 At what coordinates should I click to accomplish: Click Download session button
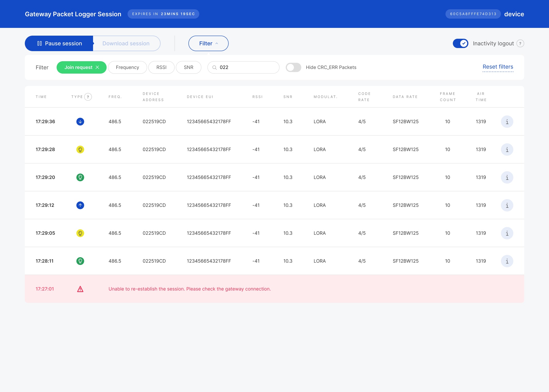[126, 43]
